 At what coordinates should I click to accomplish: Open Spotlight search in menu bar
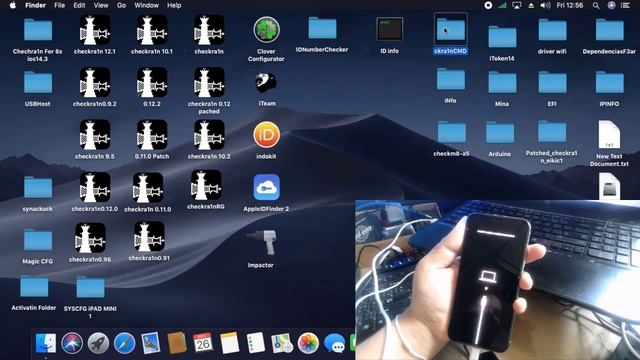click(596, 5)
